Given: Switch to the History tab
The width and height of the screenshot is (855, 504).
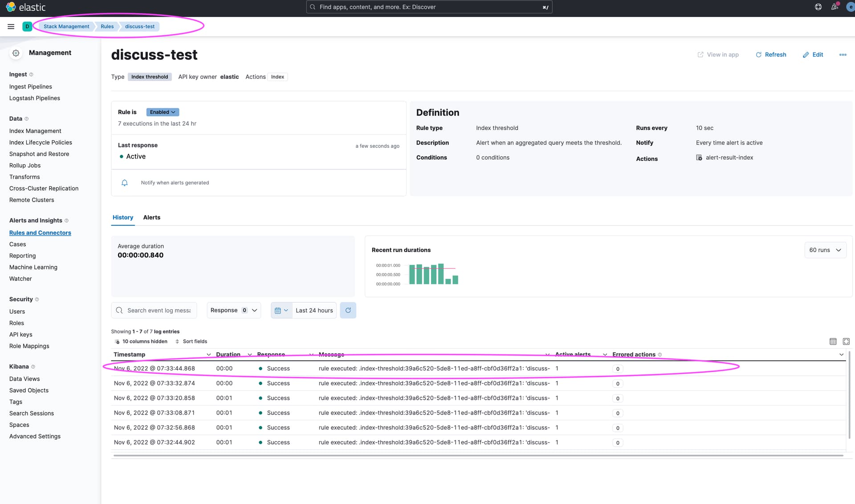Looking at the screenshot, I should [123, 218].
